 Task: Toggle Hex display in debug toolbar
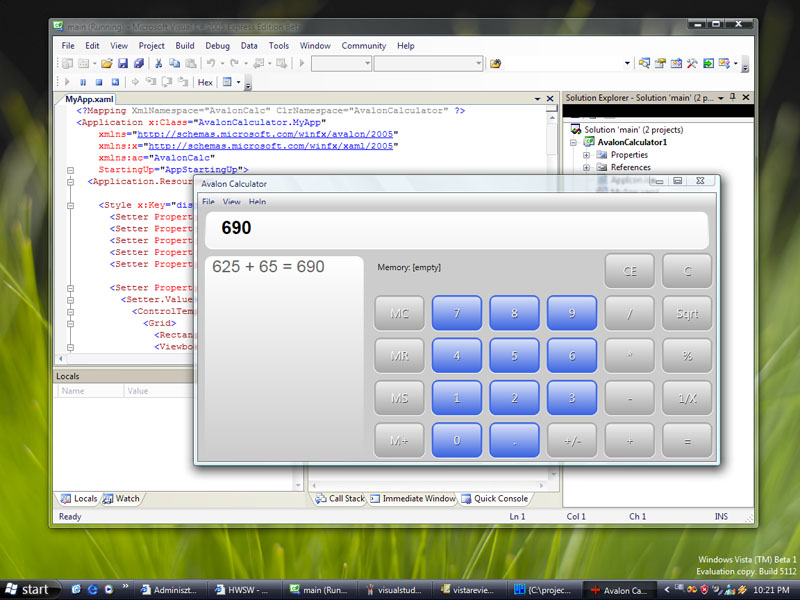(205, 82)
